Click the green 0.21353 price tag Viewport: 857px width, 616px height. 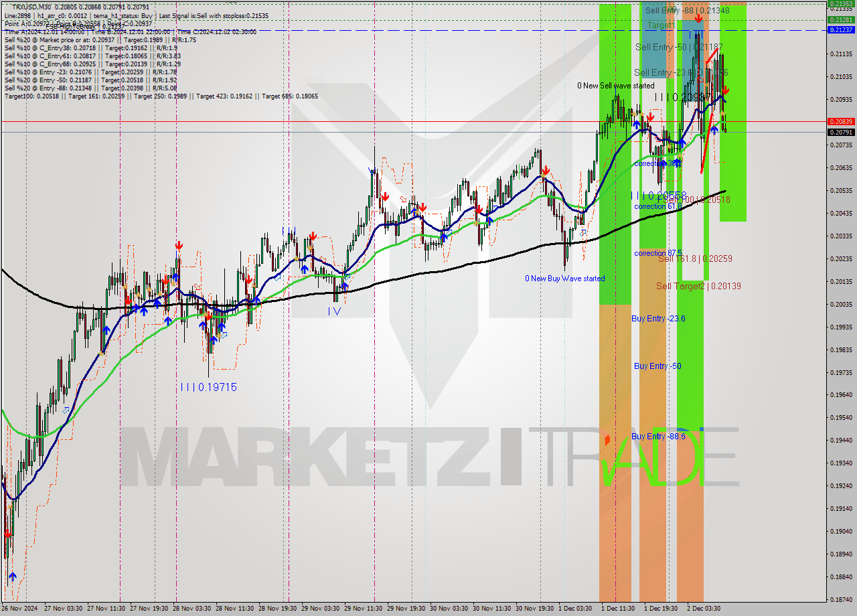pyautogui.click(x=842, y=3)
